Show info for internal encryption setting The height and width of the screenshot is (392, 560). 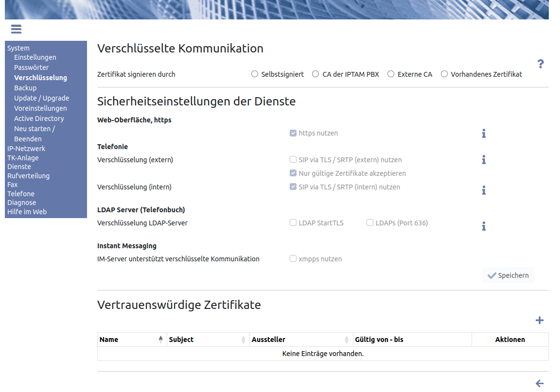point(484,190)
